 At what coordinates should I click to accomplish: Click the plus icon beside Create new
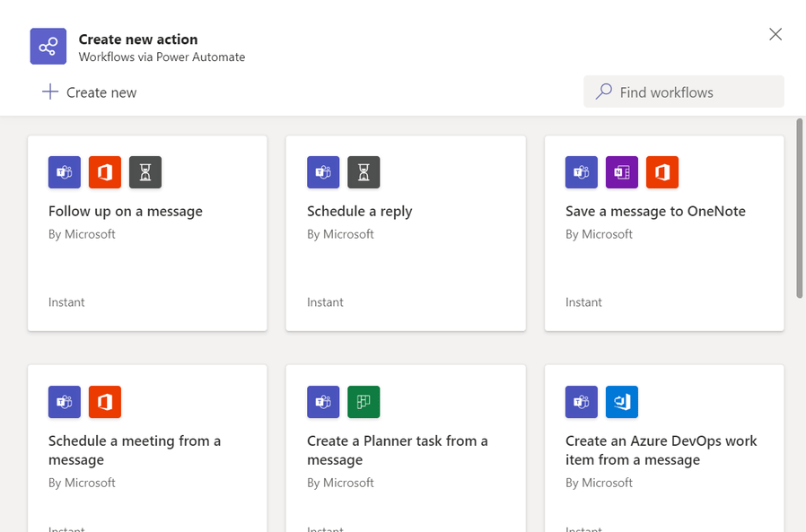coord(50,92)
